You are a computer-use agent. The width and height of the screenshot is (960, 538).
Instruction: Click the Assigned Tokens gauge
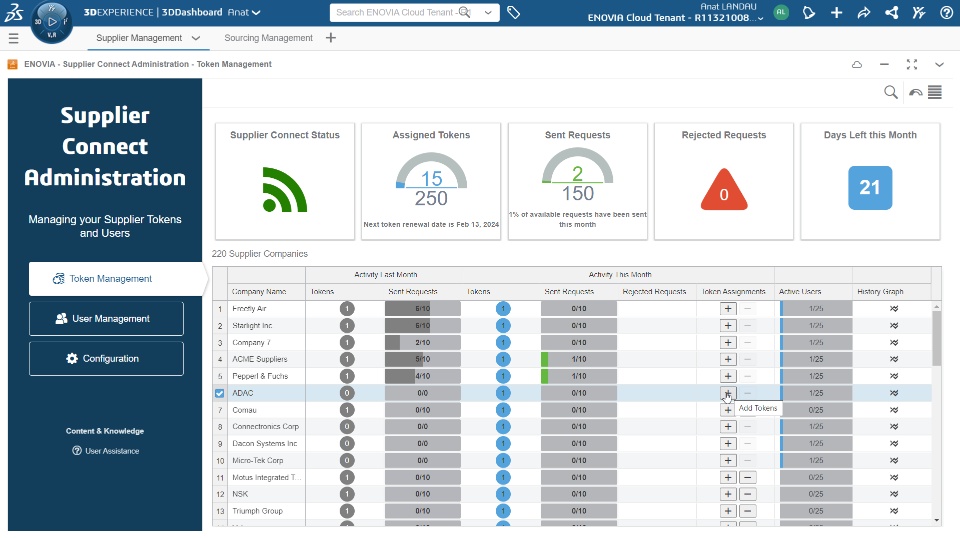pyautogui.click(x=431, y=181)
